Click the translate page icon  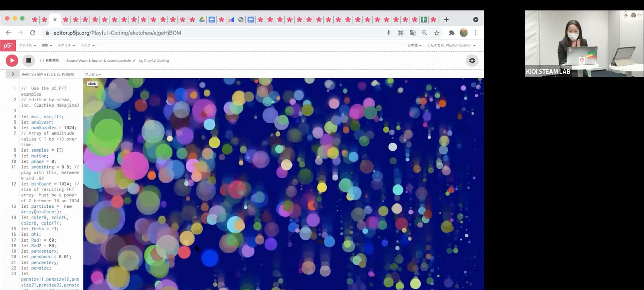point(412,33)
